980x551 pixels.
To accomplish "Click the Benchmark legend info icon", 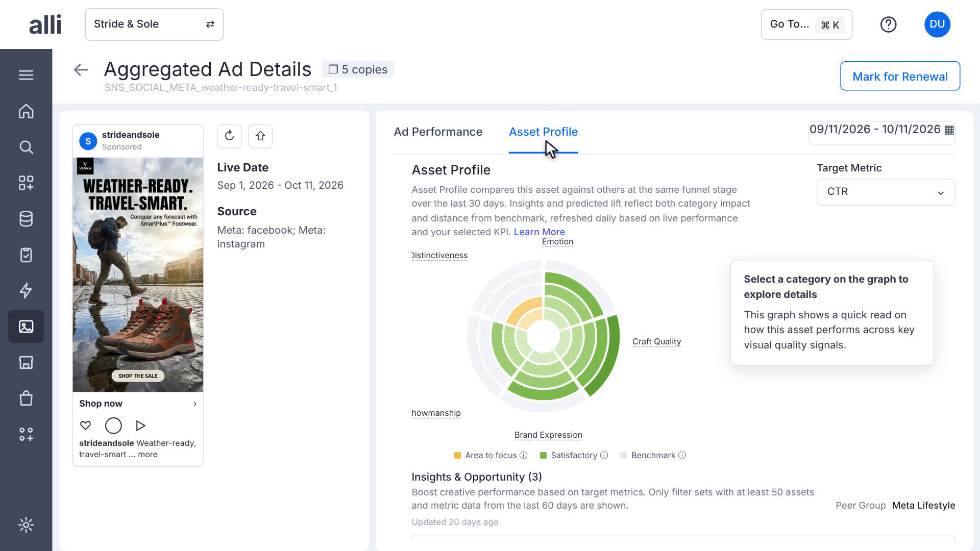I will 682,456.
